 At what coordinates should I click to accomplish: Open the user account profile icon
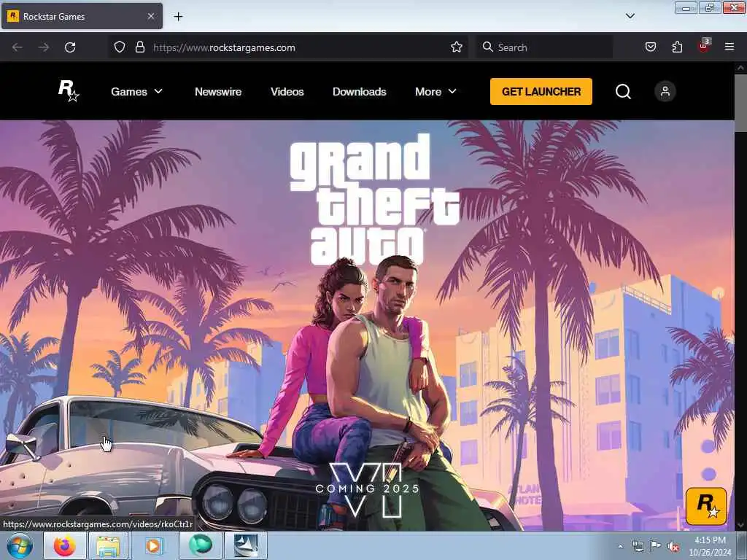click(x=665, y=91)
